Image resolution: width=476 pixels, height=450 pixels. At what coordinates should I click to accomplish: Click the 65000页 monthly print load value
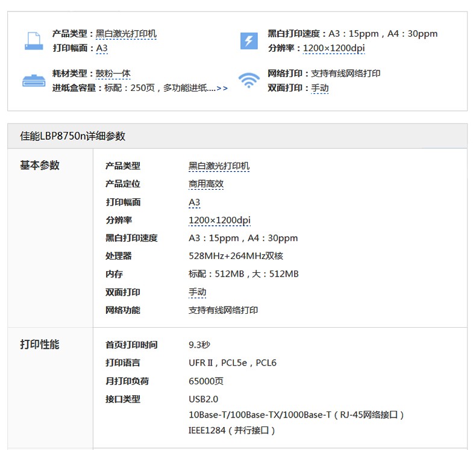click(x=206, y=381)
